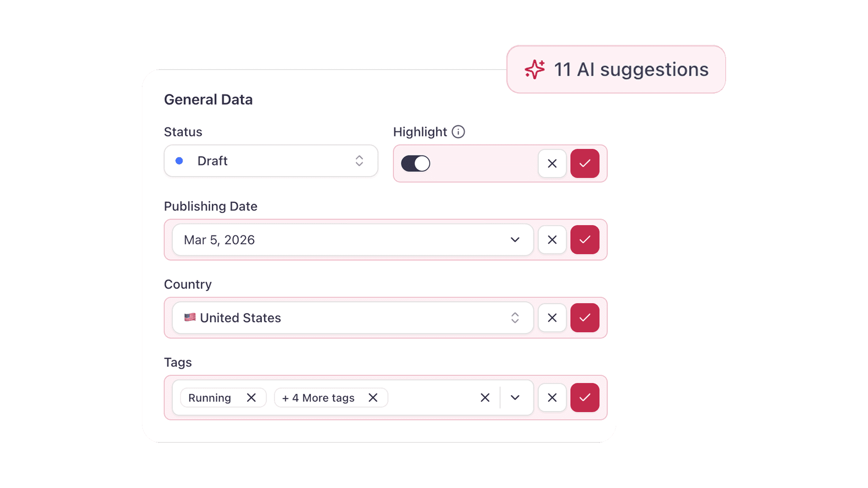Remove the Running tag
868x488 pixels.
tap(252, 398)
